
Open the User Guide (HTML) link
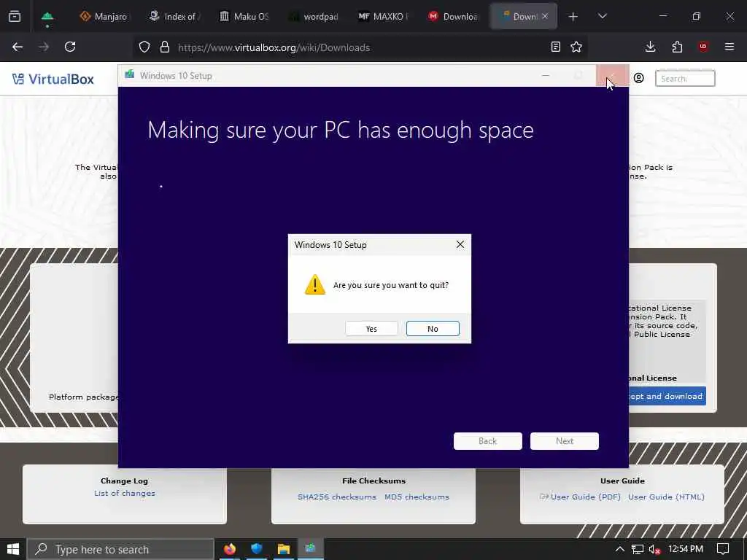point(666,497)
